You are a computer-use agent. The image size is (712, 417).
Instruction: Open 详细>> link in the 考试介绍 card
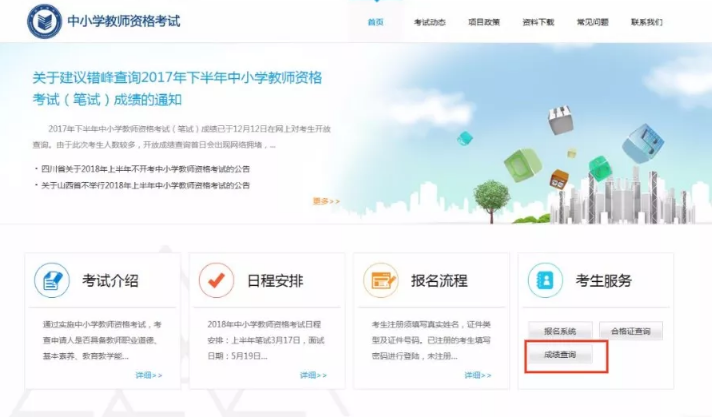(x=148, y=375)
